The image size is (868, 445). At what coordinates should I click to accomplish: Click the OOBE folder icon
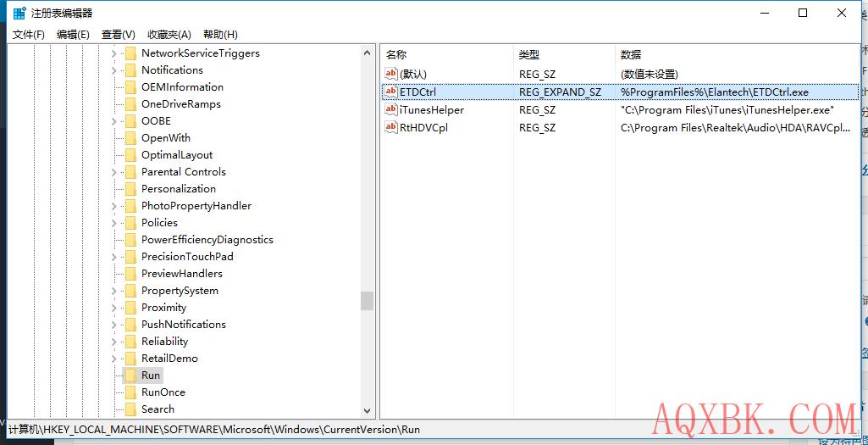pos(130,121)
